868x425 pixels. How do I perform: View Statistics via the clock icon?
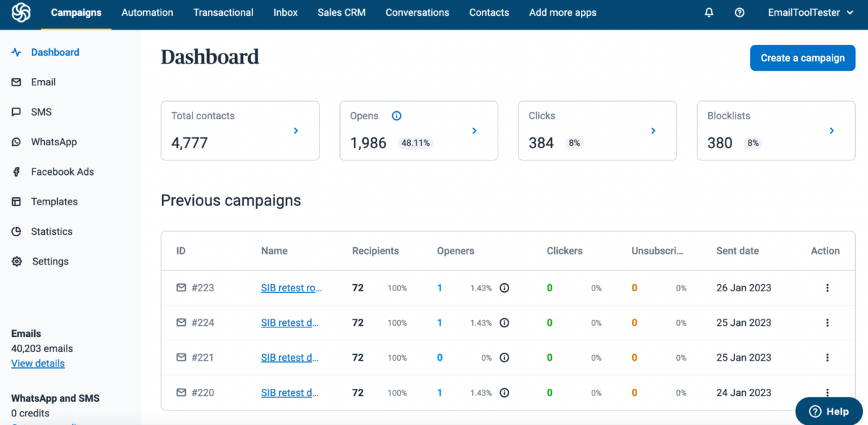click(16, 231)
